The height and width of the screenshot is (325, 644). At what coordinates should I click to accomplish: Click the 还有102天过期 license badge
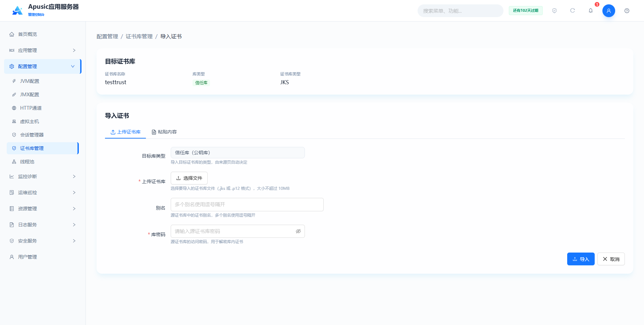[526, 11]
